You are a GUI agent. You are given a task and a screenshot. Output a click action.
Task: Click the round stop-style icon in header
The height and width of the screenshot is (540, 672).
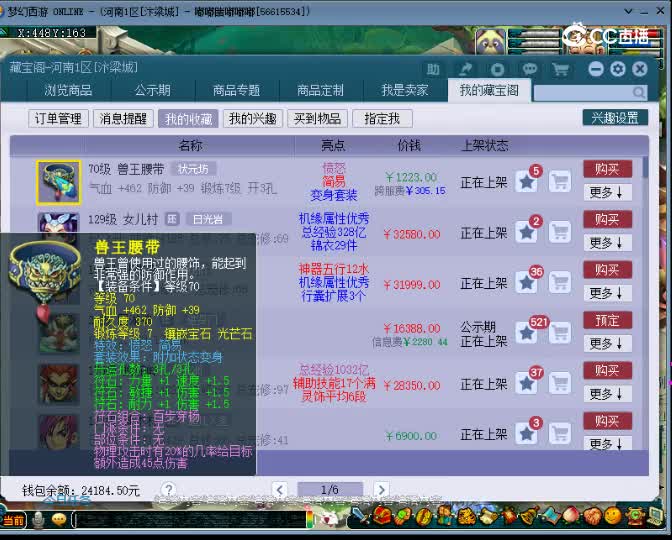tap(497, 69)
